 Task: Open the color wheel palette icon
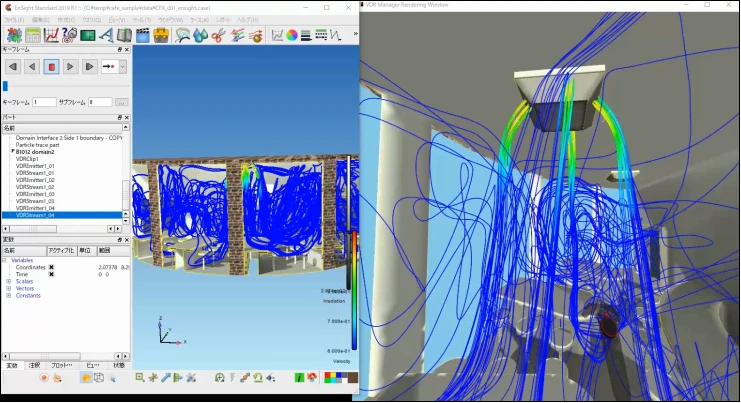[292, 35]
